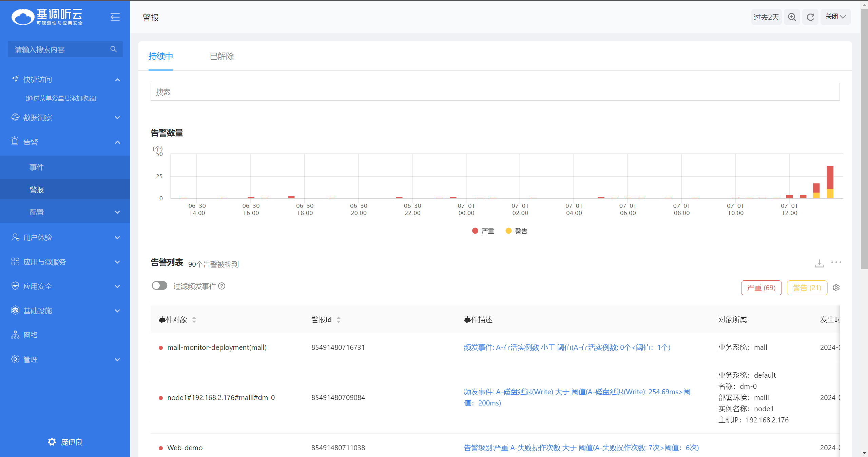
Task: Click the search magnifier in the sidebar search box
Action: tap(114, 49)
